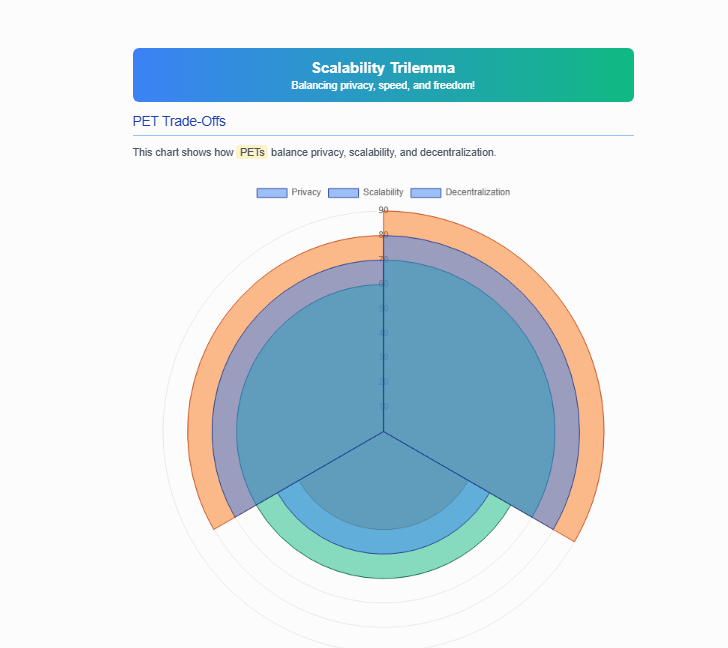Click the Scalability legend color box
The height and width of the screenshot is (648, 728).
pyautogui.click(x=343, y=193)
